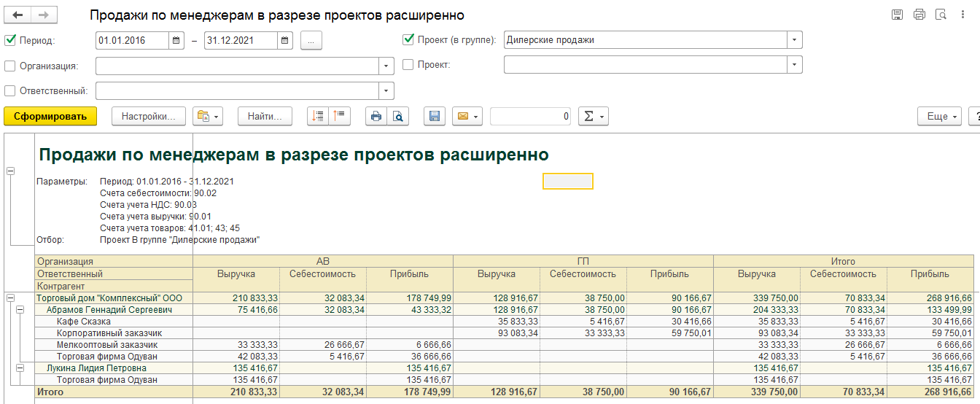
Task: Collapse the Торговый дом "Комплексный" ООО row group
Action: [10, 298]
